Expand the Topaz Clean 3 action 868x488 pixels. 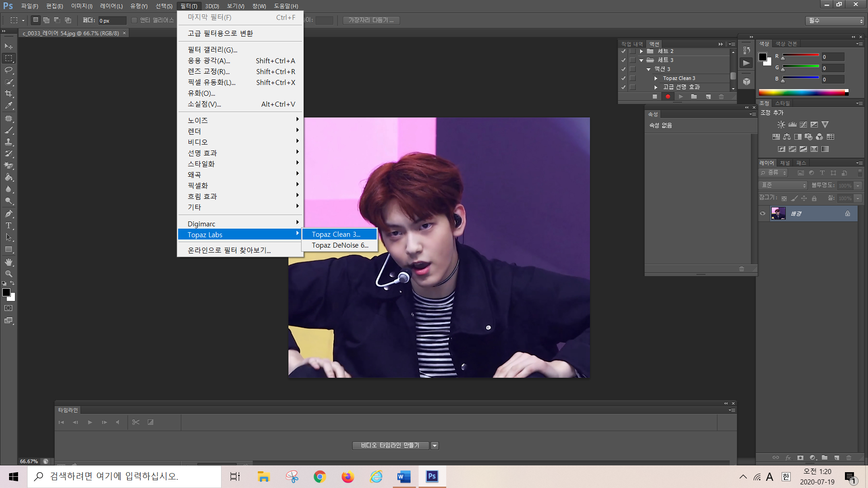click(656, 78)
